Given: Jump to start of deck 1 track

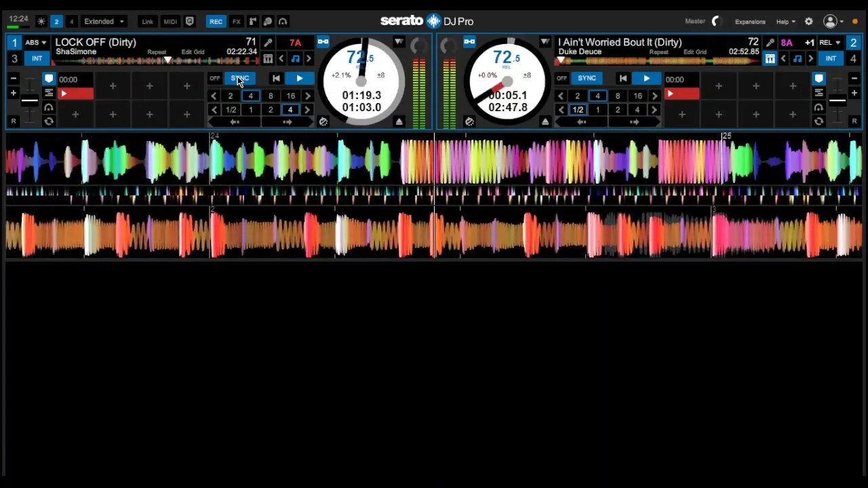Looking at the screenshot, I should tap(276, 79).
